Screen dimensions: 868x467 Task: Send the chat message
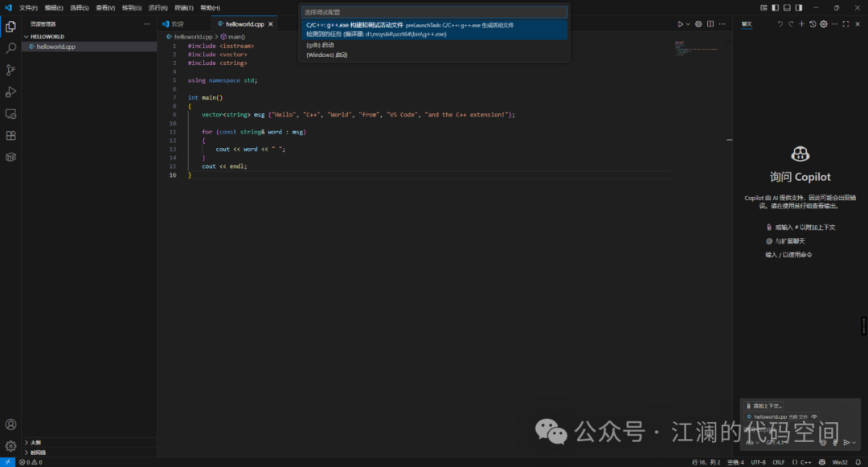pyautogui.click(x=846, y=443)
